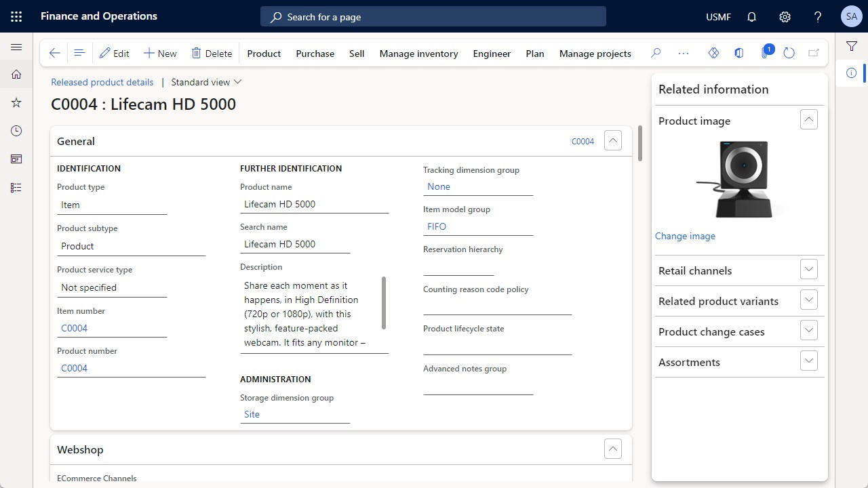Open the Standard view dropdown
Viewport: 868px width, 488px height.
point(206,82)
